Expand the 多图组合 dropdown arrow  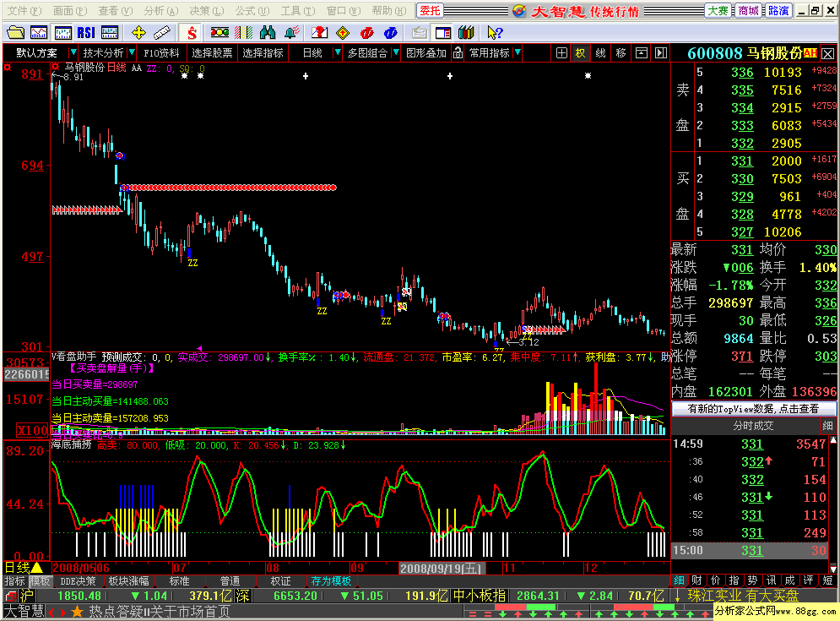tap(396, 52)
